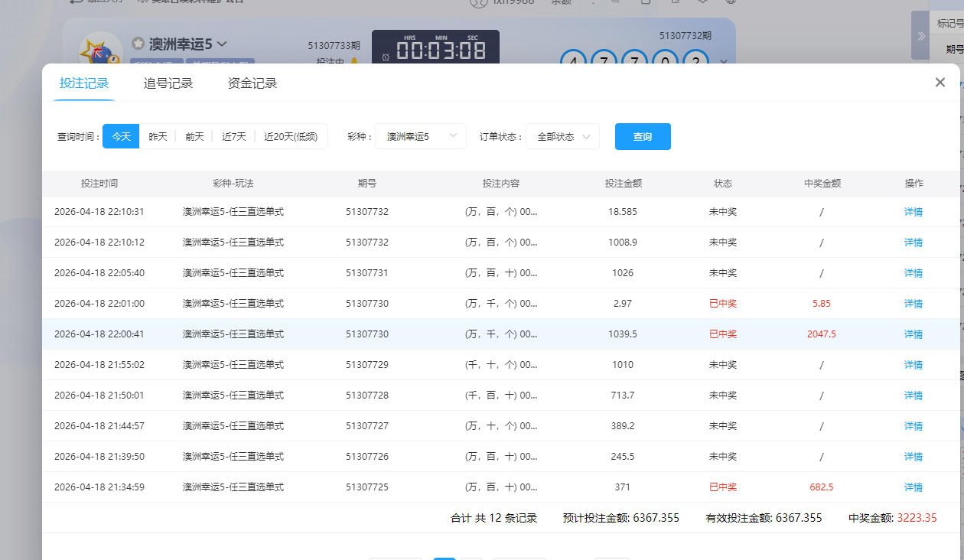Open 详情 for the 22:00:41 bet
Image resolution: width=964 pixels, height=560 pixels.
point(914,334)
